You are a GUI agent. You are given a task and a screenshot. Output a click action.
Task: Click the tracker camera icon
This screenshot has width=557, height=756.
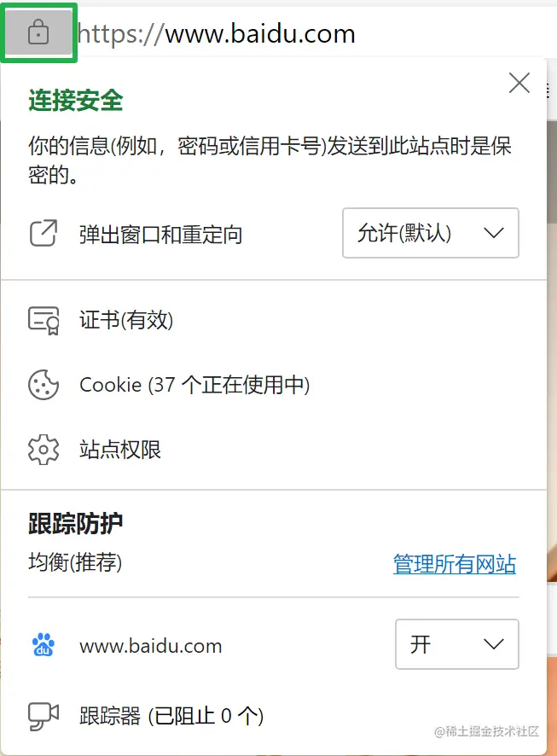pyautogui.click(x=44, y=716)
